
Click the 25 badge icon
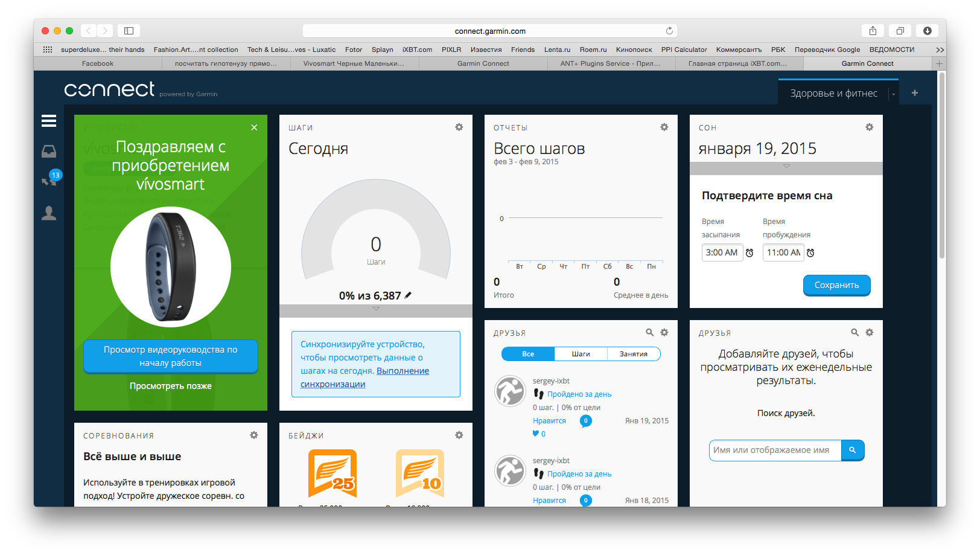[x=332, y=473]
